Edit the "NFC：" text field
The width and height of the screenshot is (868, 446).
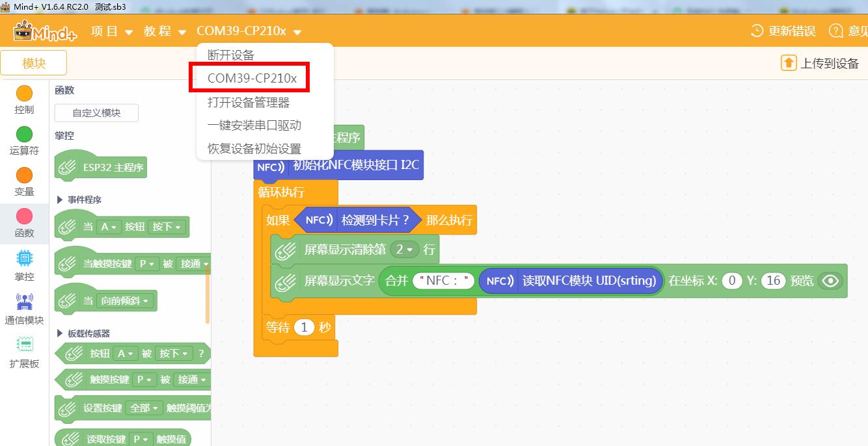pyautogui.click(x=444, y=281)
